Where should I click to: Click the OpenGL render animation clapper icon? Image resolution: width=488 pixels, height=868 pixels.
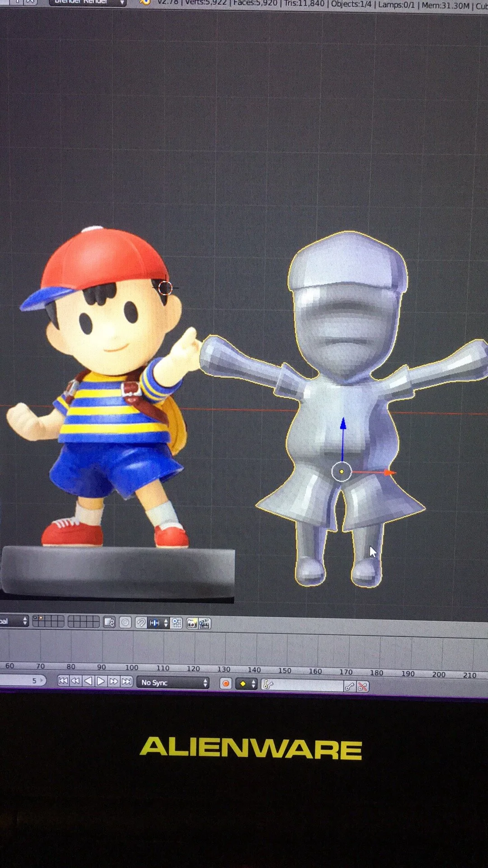click(205, 624)
